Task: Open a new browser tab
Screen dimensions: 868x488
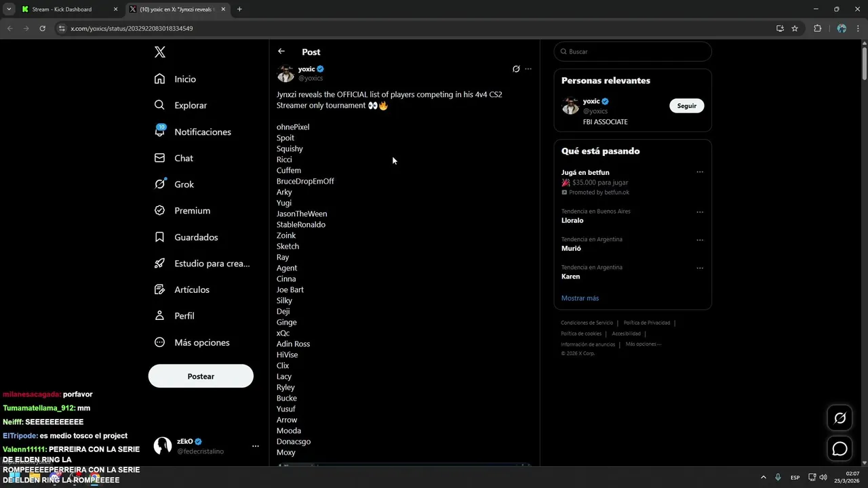Action: [x=239, y=9]
